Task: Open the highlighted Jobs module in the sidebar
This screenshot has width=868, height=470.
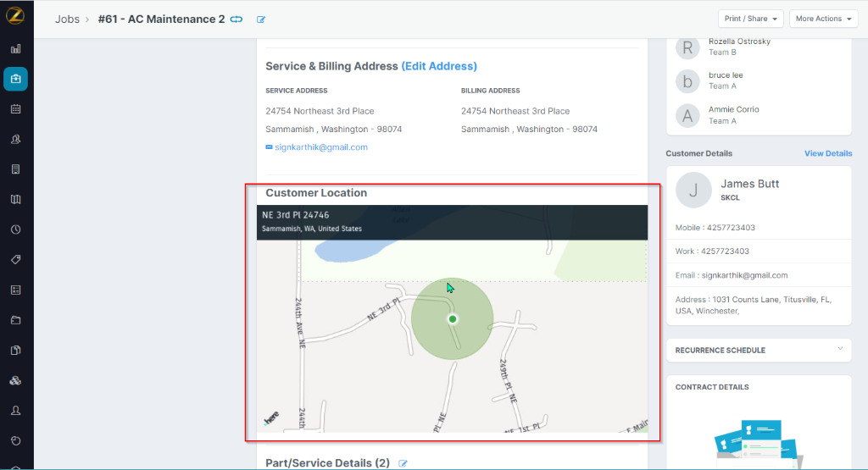Action: coord(15,79)
